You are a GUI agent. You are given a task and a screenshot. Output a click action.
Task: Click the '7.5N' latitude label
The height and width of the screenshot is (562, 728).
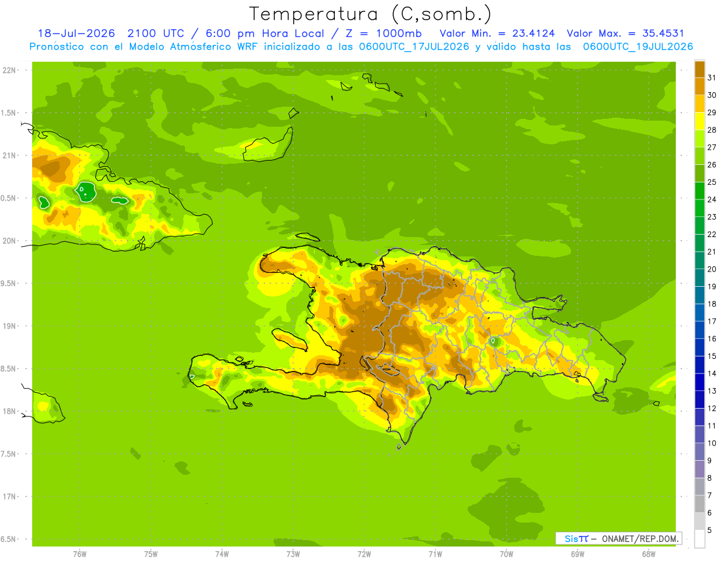pos(8,454)
